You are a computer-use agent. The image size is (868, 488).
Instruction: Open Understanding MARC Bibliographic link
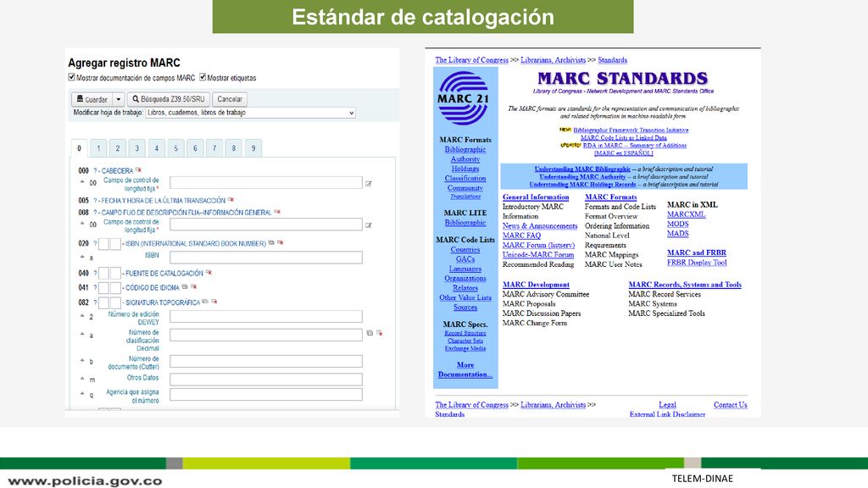pyautogui.click(x=582, y=169)
